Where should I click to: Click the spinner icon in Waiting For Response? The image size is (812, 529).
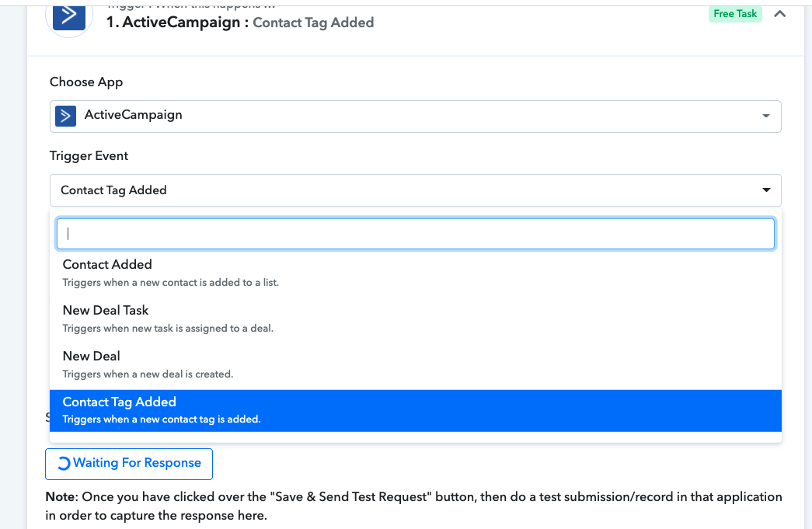[63, 463]
